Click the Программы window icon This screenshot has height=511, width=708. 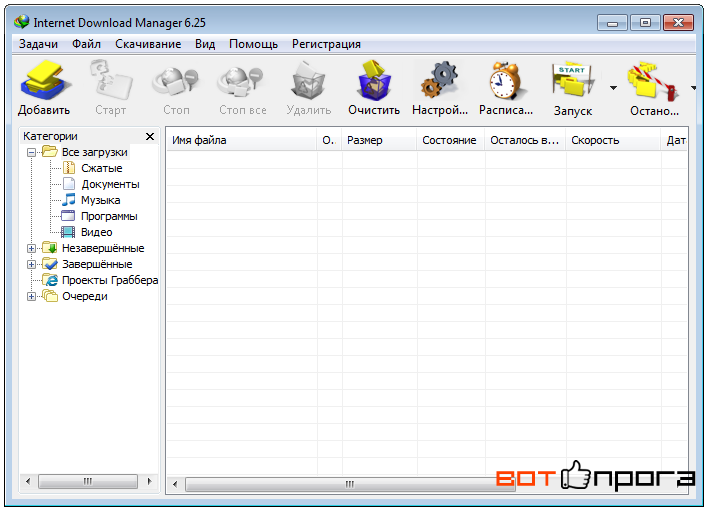(68, 216)
